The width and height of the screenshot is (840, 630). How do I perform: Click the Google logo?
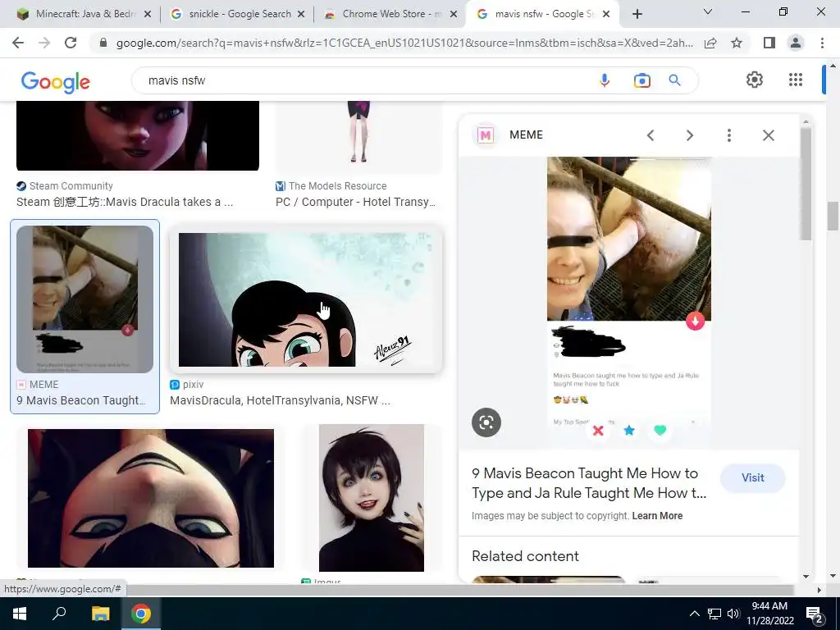[x=56, y=82]
